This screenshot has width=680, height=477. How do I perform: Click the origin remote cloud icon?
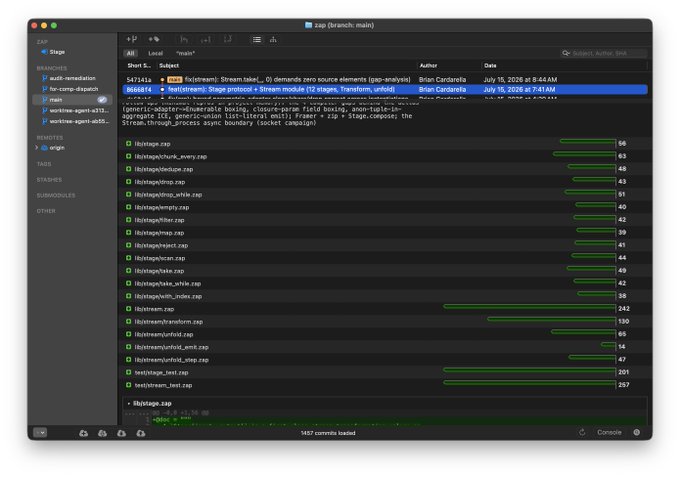click(44, 148)
